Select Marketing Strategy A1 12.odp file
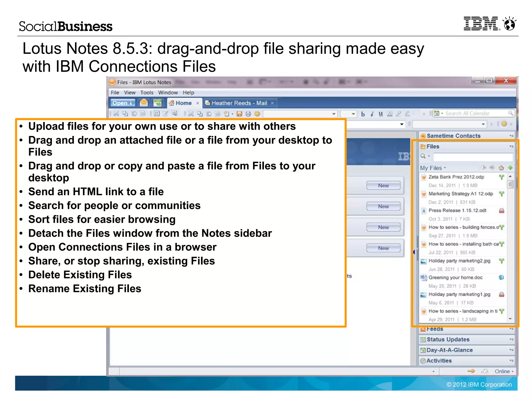532x399 pixels. pyautogui.click(x=463, y=198)
